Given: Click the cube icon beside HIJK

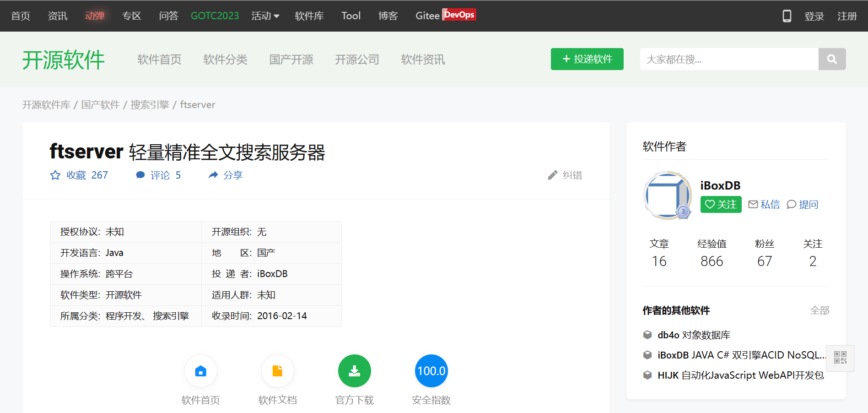Looking at the screenshot, I should click(x=647, y=375).
